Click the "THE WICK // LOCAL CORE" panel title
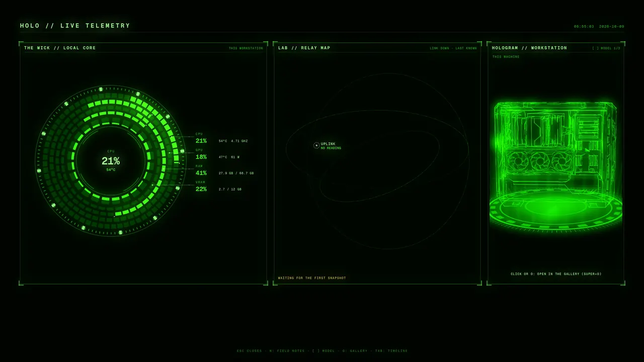The height and width of the screenshot is (362, 644). click(60, 48)
